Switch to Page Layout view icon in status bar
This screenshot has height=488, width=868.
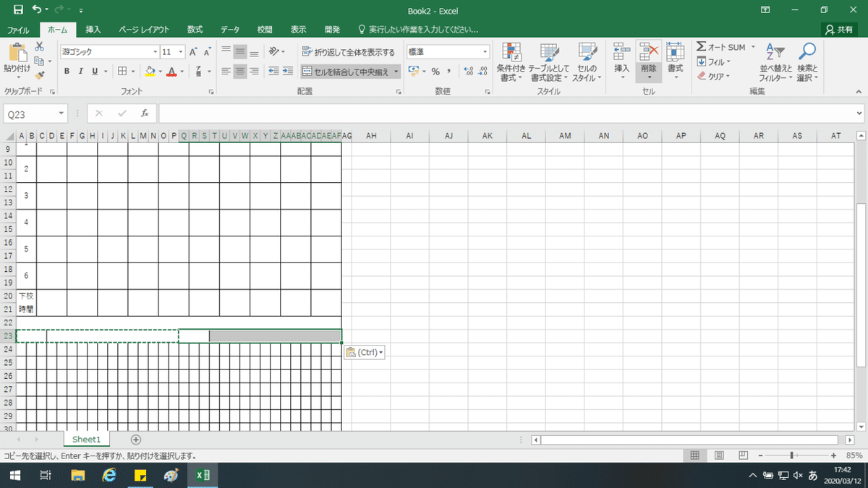(x=718, y=455)
